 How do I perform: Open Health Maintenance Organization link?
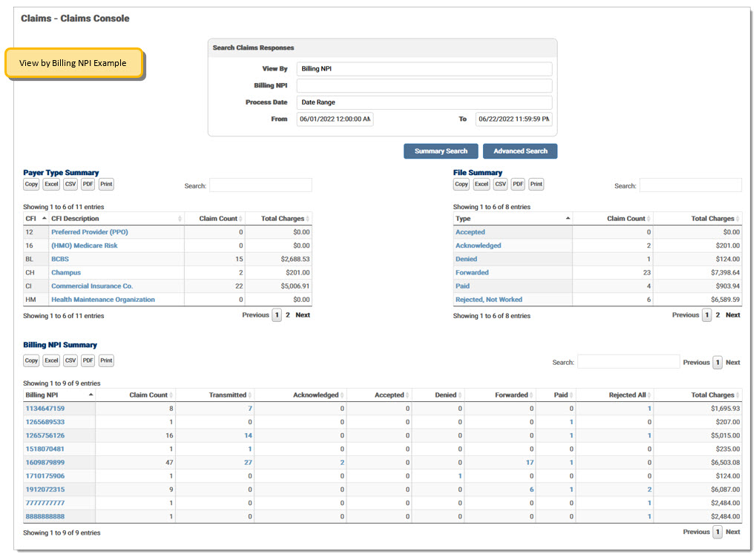click(x=103, y=300)
